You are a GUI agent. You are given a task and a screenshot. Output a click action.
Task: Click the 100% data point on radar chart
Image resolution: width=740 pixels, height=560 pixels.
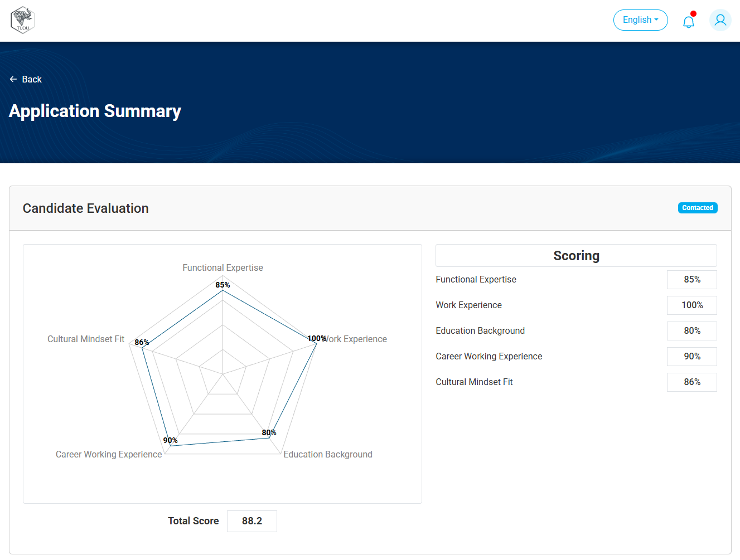pos(316,344)
